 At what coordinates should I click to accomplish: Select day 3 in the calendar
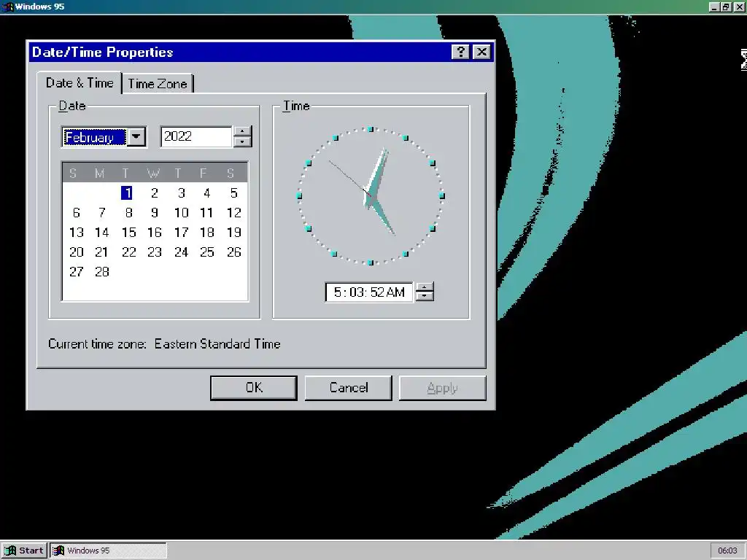[x=181, y=192]
